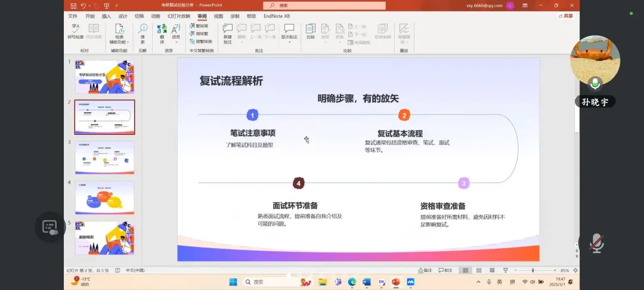Viewport: 644px width, 290px height.
Task: Switch to the Slide Show (幻灯片放映) tab
Action: click(179, 17)
